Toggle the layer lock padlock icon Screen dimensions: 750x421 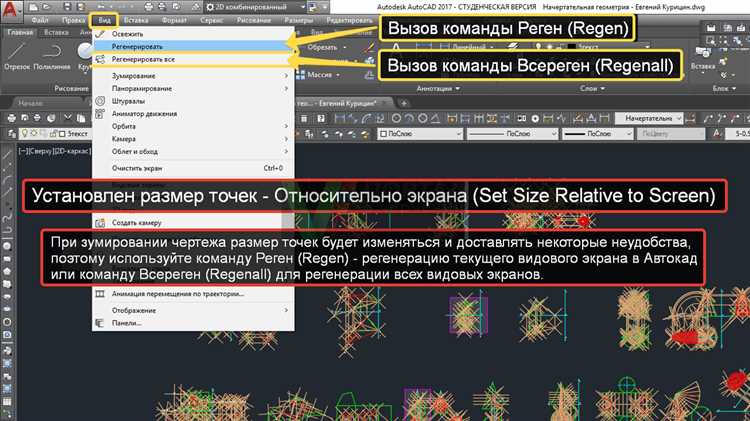coord(53,133)
